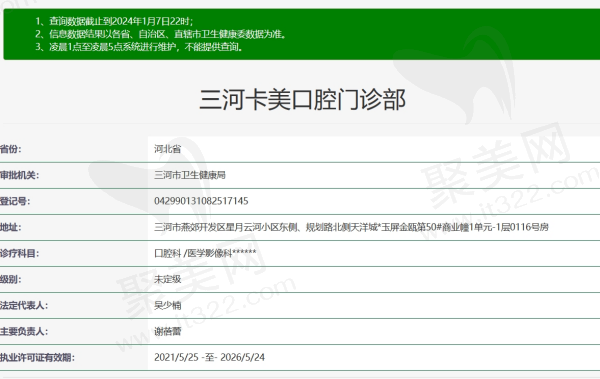Select the validity period 2021/5/25 -至- 2026/5/24
This screenshot has width=600, height=379.
(209, 357)
